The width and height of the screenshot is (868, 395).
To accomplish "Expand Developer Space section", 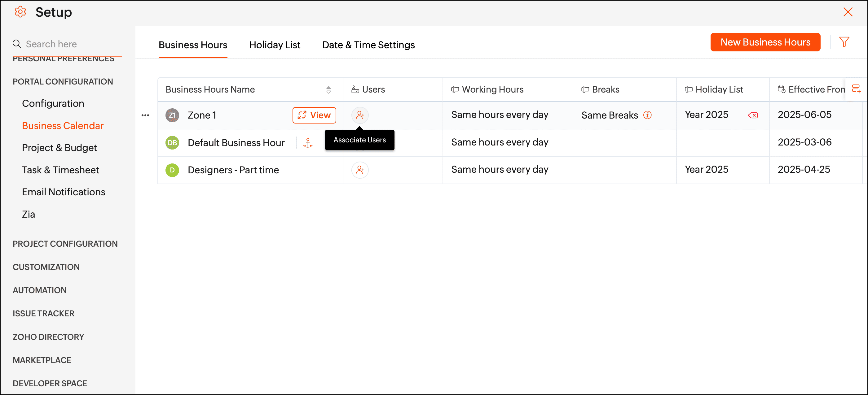I will point(50,383).
